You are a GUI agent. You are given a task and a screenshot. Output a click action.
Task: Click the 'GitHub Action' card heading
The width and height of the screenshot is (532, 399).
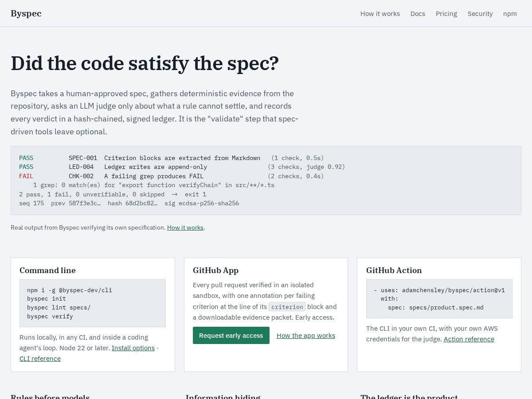[394, 270]
